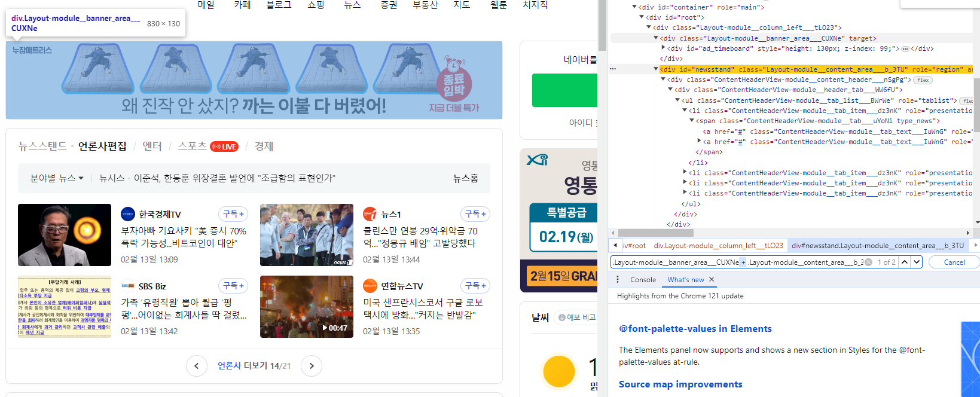Image resolution: width=980 pixels, height=397 pixels.
Task: Go to previous press page arrow
Action: click(x=196, y=366)
